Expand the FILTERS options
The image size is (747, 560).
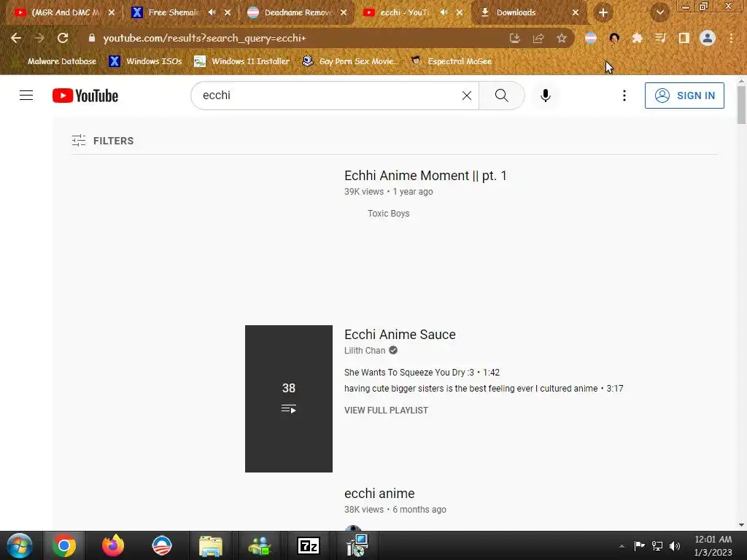click(103, 141)
